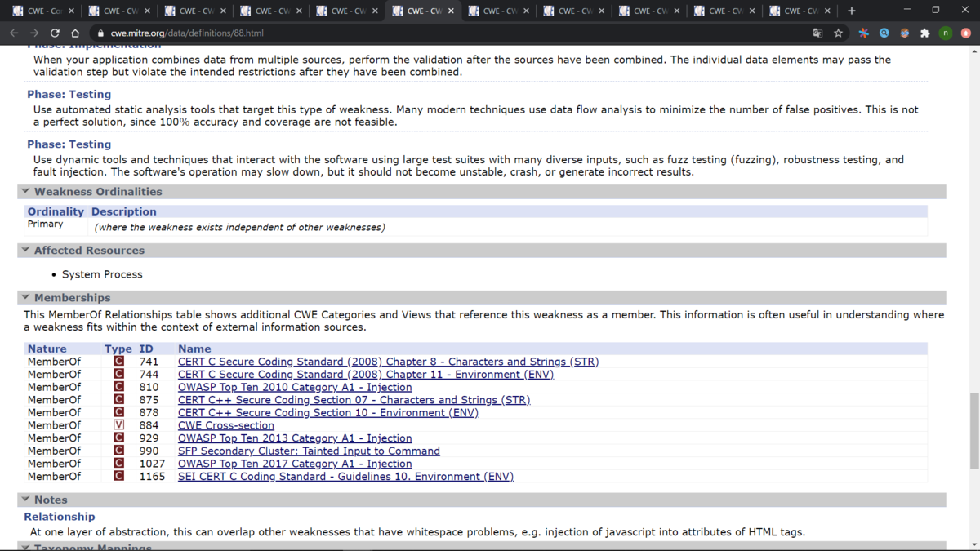
Task: Click the category icon for ID 929
Action: click(x=118, y=438)
